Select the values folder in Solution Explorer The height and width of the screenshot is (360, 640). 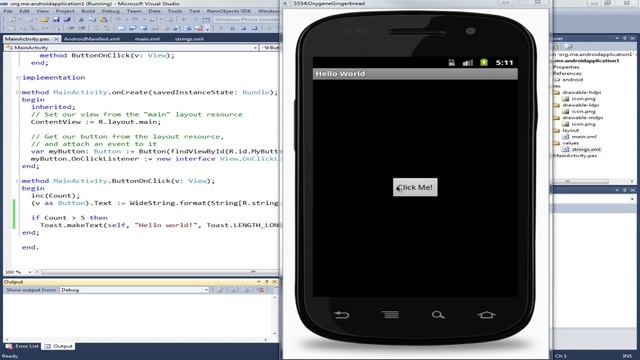coord(571,143)
